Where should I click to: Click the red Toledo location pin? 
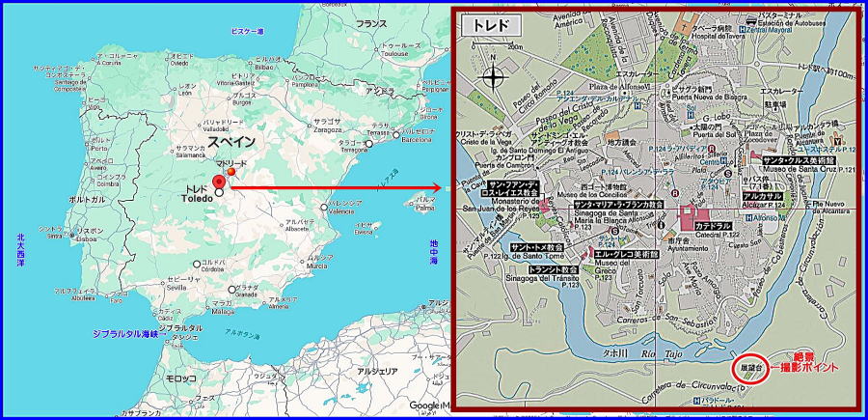coord(219,182)
